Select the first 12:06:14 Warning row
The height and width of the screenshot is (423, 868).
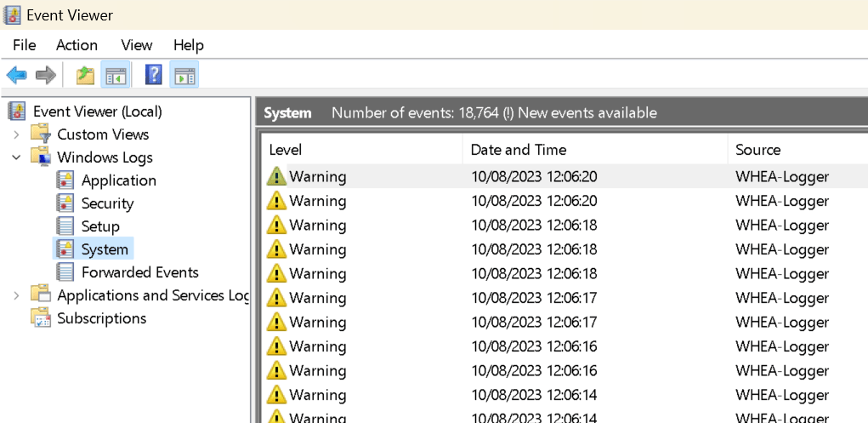point(564,395)
